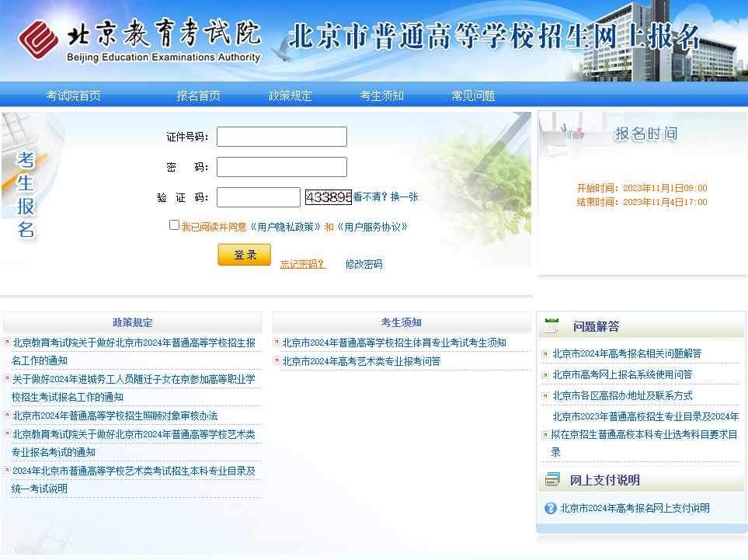Check the 我已阅读并同意 agreement checkbox
The width and height of the screenshot is (748, 560).
coord(174,225)
